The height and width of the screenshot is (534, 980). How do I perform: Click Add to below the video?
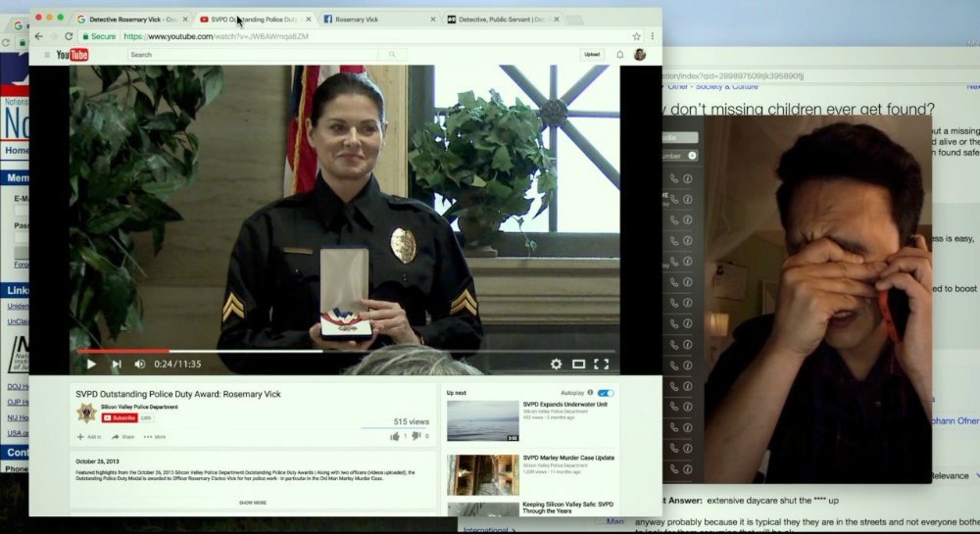[89, 437]
